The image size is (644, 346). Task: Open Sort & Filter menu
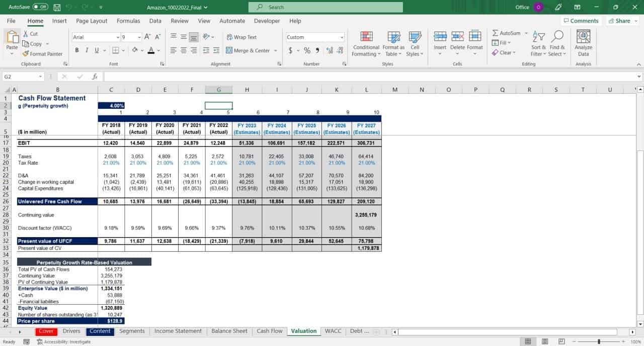[x=538, y=44]
